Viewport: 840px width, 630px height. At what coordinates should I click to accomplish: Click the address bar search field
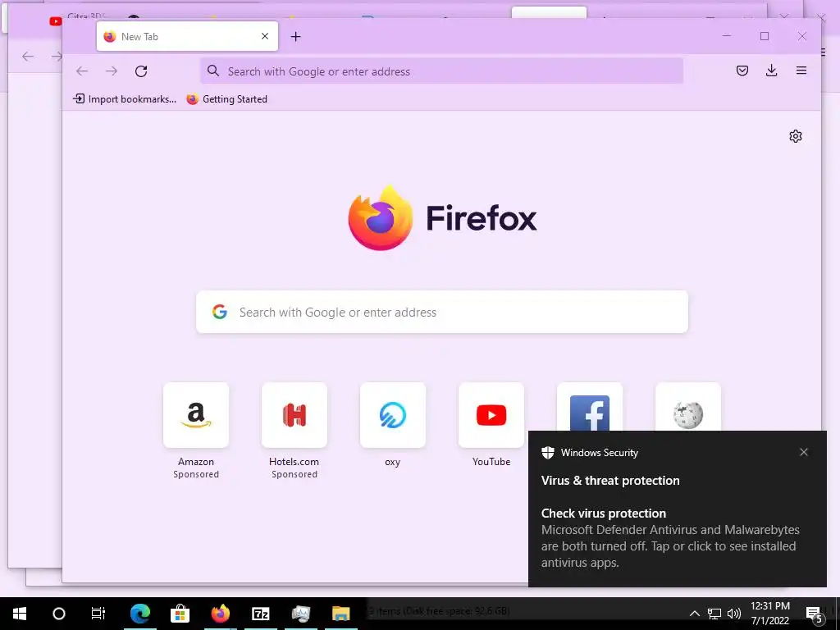coord(442,71)
